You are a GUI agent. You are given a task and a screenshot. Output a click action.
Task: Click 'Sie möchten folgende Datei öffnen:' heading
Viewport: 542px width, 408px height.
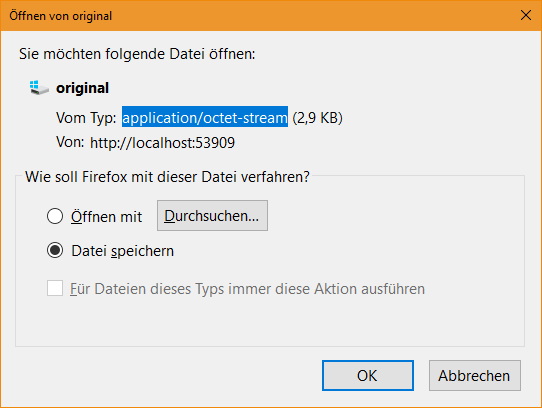[137, 54]
